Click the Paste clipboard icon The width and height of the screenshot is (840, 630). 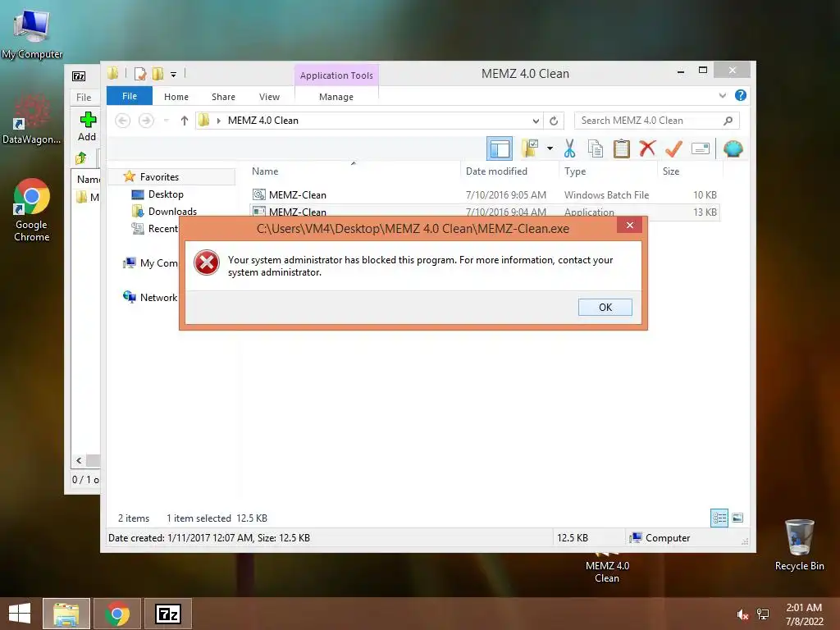coord(622,148)
